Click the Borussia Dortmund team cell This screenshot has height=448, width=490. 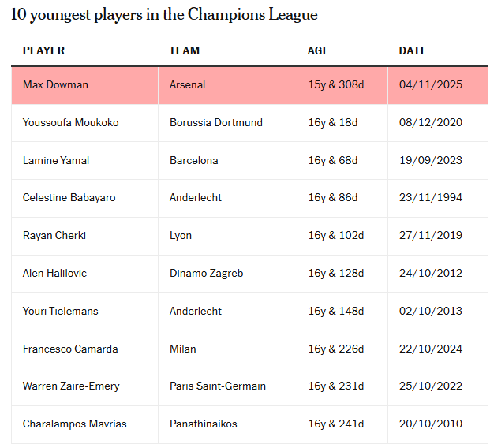tap(215, 123)
